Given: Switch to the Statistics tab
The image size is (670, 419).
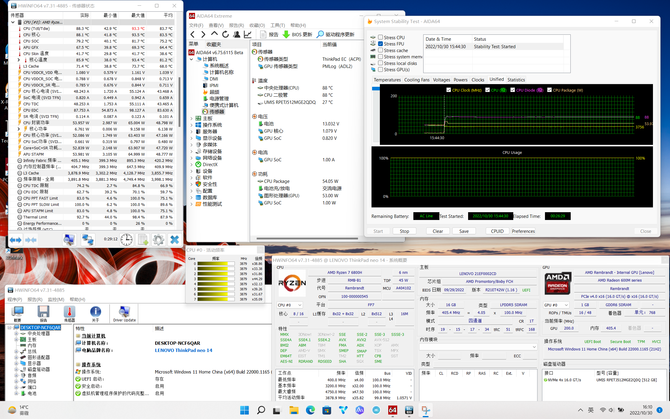Looking at the screenshot, I should click(x=516, y=80).
